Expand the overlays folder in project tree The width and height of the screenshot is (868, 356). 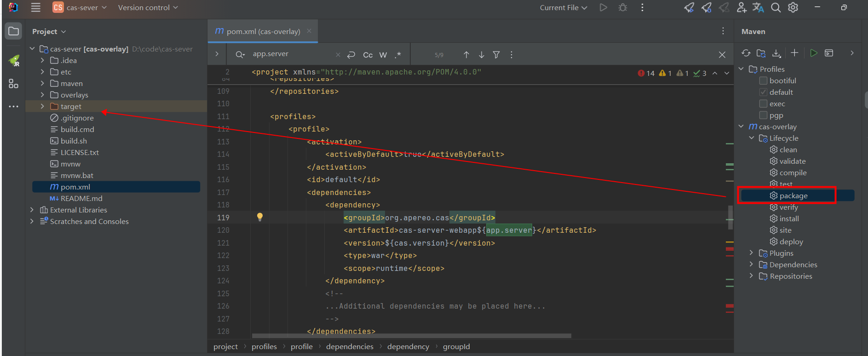[x=42, y=95]
